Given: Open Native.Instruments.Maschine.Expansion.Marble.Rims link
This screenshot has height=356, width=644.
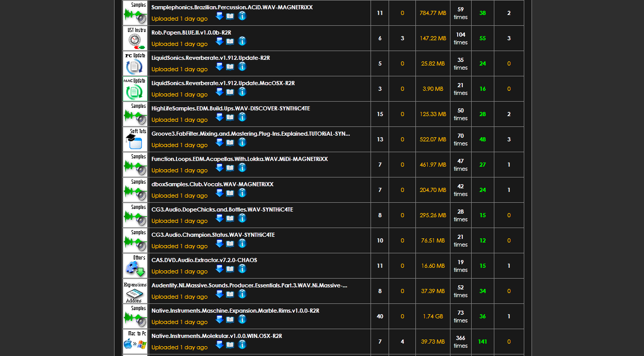Looking at the screenshot, I should tap(235, 311).
